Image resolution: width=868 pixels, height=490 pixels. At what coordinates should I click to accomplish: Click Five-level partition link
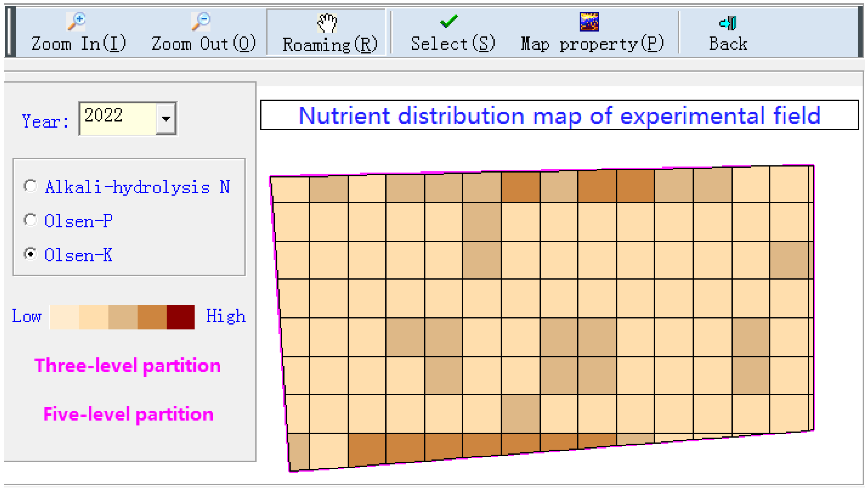click(128, 414)
